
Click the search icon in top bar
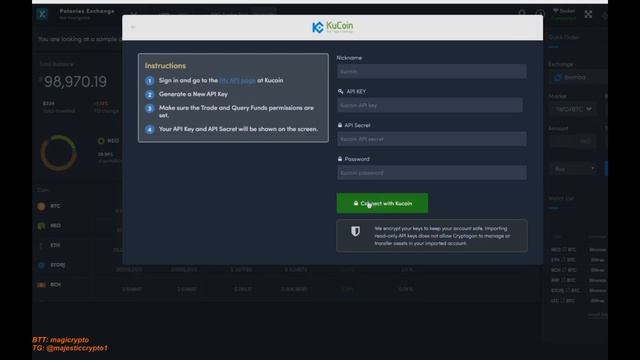coord(522,13)
